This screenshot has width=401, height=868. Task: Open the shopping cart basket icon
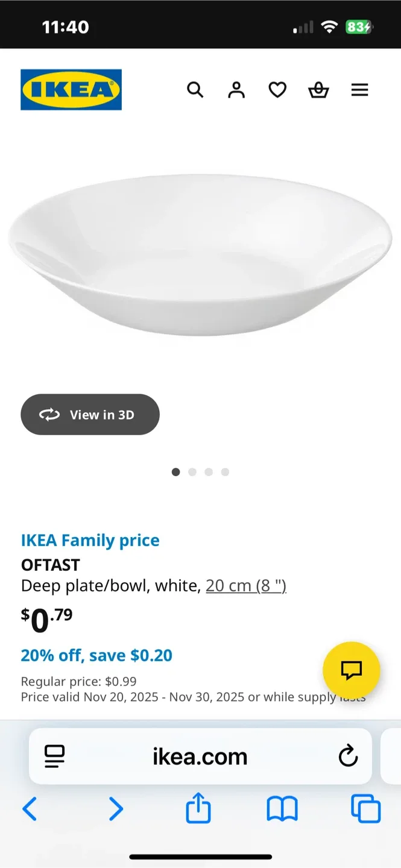click(x=318, y=89)
